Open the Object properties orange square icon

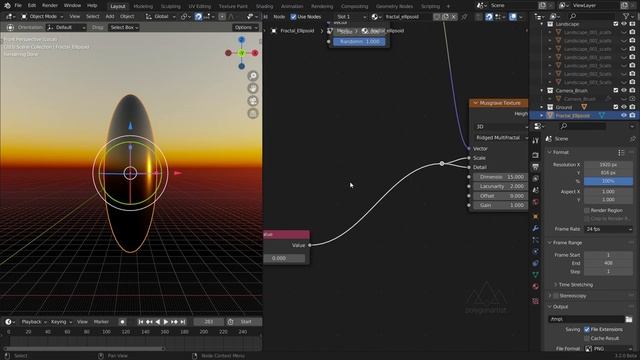click(536, 216)
